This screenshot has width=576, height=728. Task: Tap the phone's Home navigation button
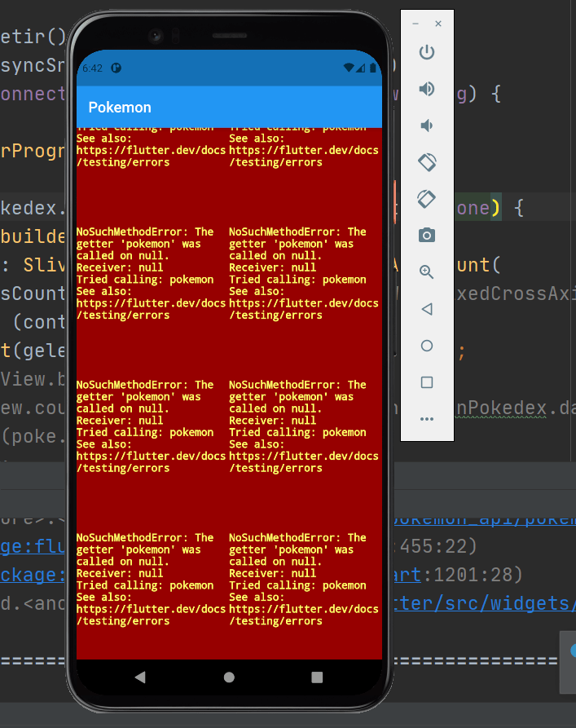[x=229, y=677]
